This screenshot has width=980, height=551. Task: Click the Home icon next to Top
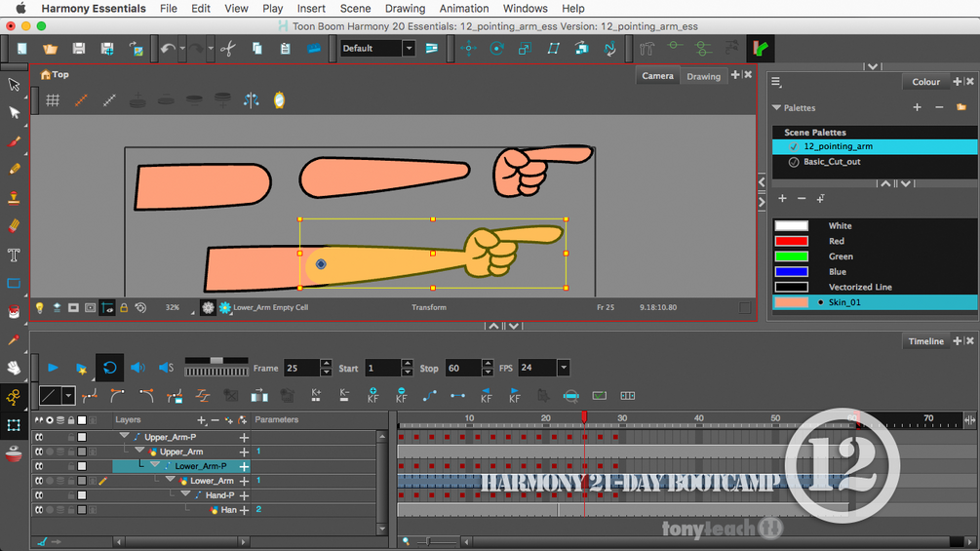(45, 74)
